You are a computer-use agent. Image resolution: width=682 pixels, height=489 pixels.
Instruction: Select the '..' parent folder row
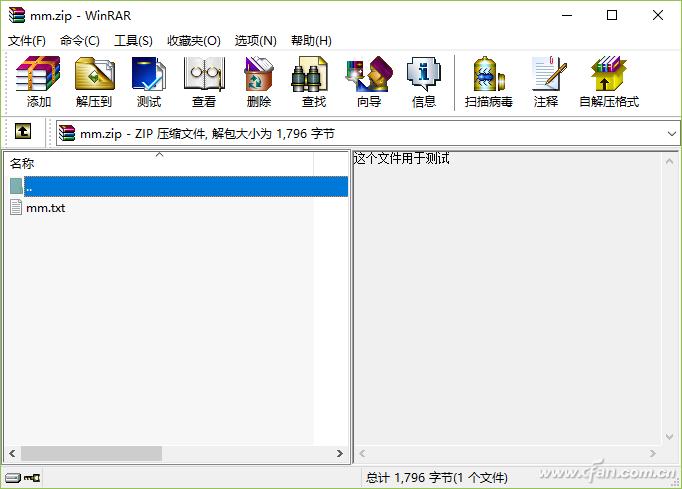point(178,186)
